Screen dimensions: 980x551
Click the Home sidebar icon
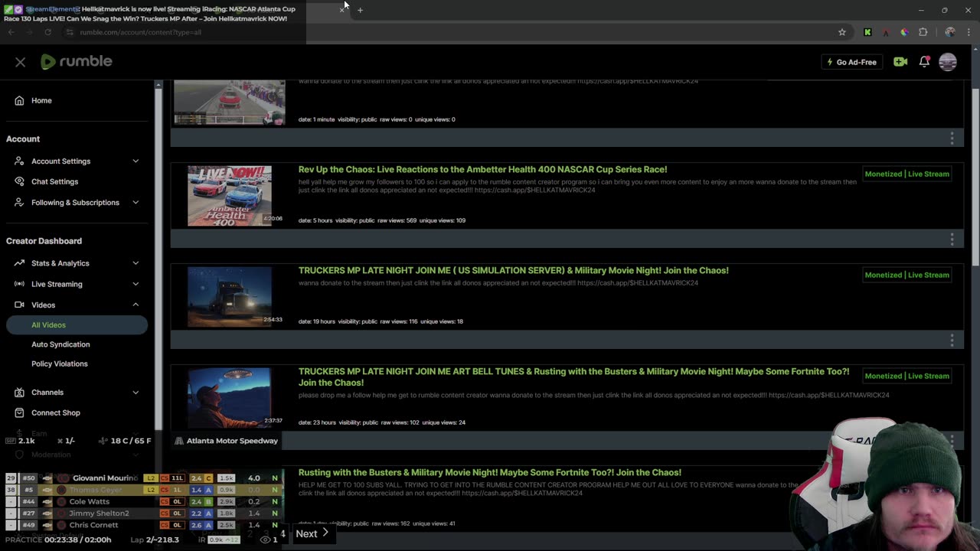point(19,100)
